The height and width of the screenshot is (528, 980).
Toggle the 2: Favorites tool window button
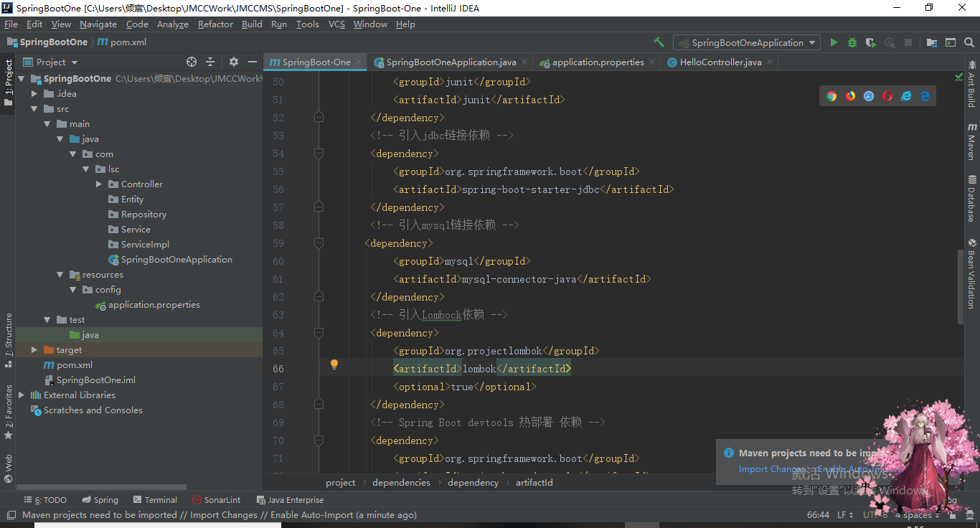coord(9,413)
